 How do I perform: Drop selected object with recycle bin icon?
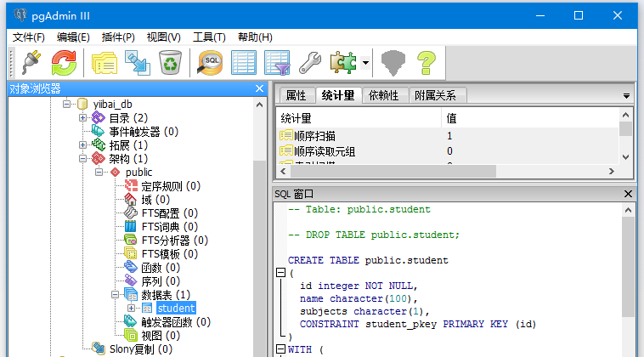tap(170, 62)
